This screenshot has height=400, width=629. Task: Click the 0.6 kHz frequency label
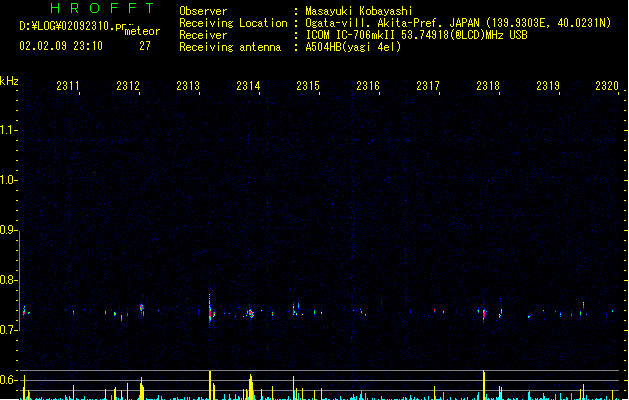tap(8, 380)
